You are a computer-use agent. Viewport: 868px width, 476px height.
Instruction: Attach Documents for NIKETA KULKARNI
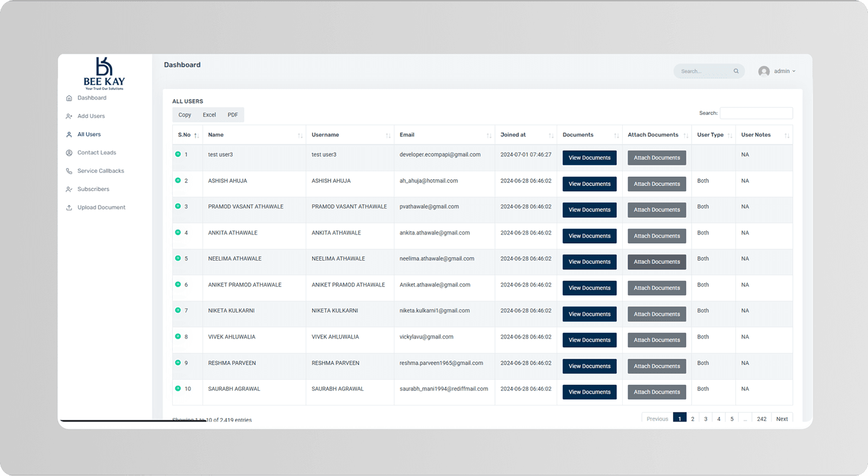[657, 314]
